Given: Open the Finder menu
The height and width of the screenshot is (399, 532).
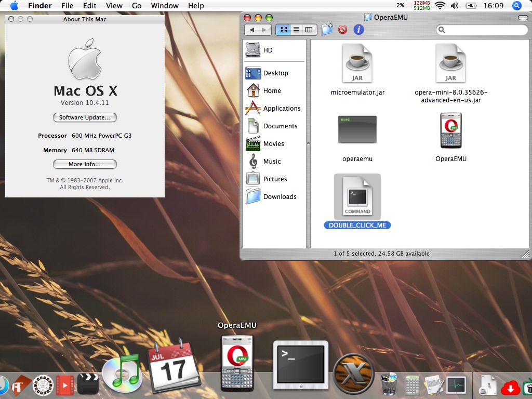Looking at the screenshot, I should 39,6.
